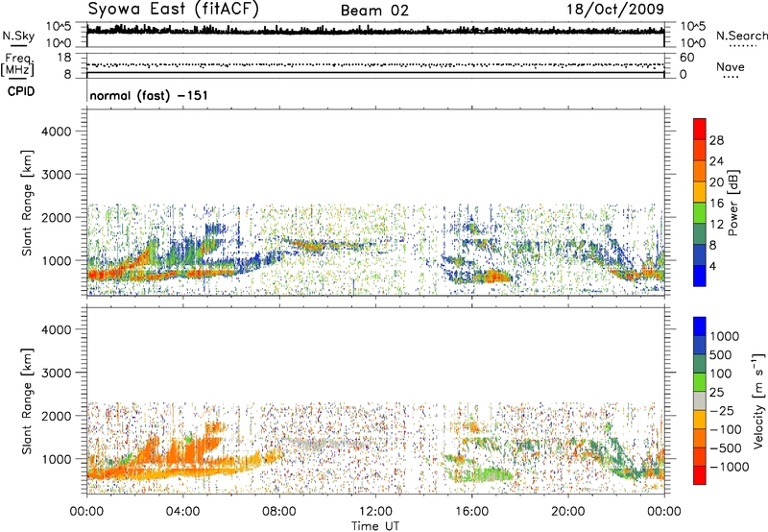Click the '08:00' time tick label

[278, 512]
